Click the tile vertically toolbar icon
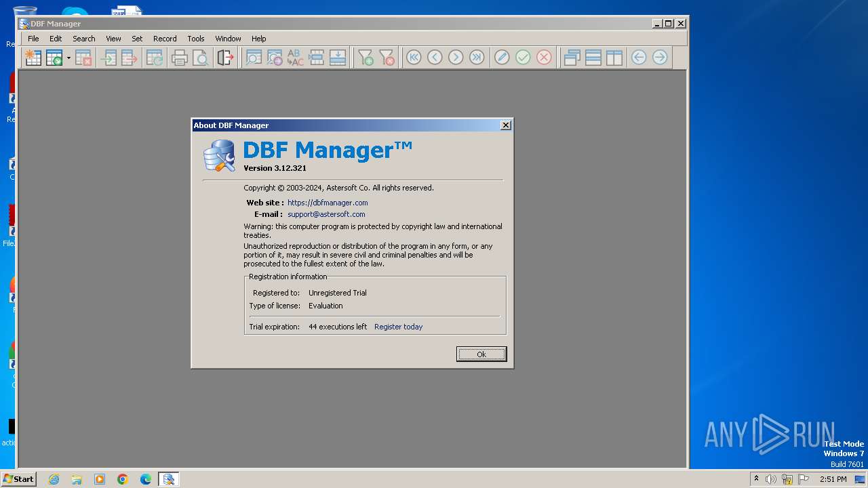The height and width of the screenshot is (488, 868). point(614,58)
